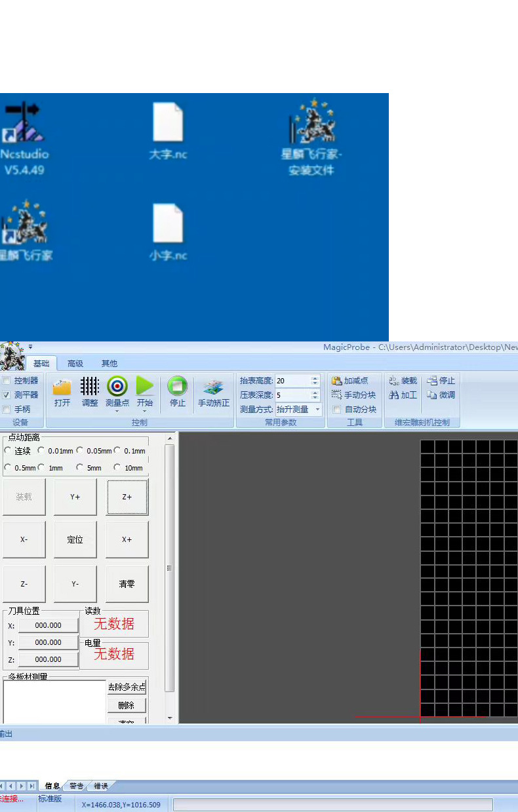Select the 0.5mm jog distance
The image size is (518, 812).
(x=8, y=468)
